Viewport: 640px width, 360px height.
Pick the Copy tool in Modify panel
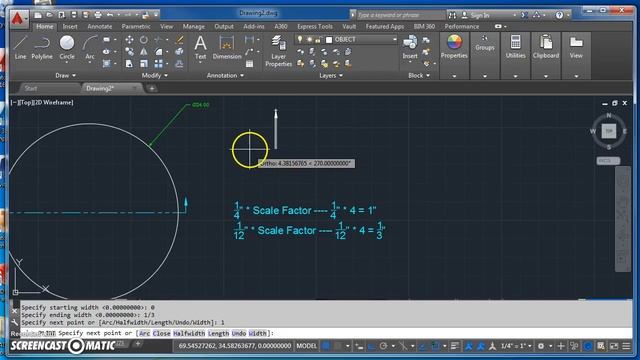[129, 52]
